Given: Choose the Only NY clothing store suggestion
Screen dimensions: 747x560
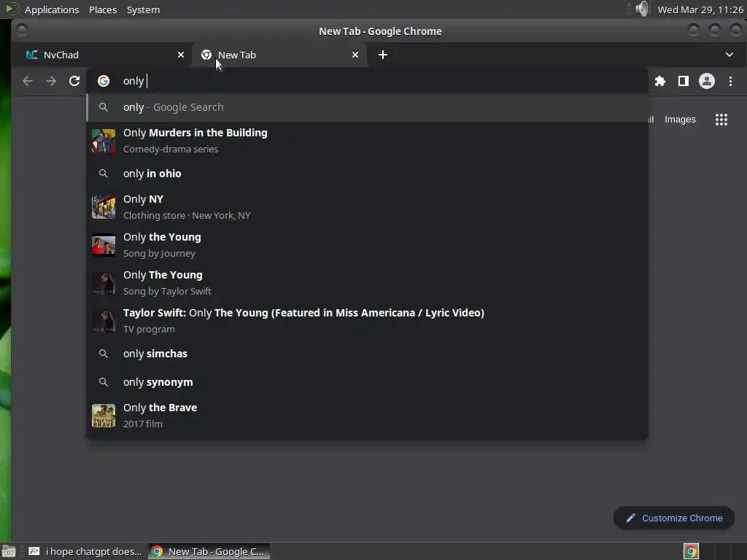Looking at the screenshot, I should coord(368,206).
